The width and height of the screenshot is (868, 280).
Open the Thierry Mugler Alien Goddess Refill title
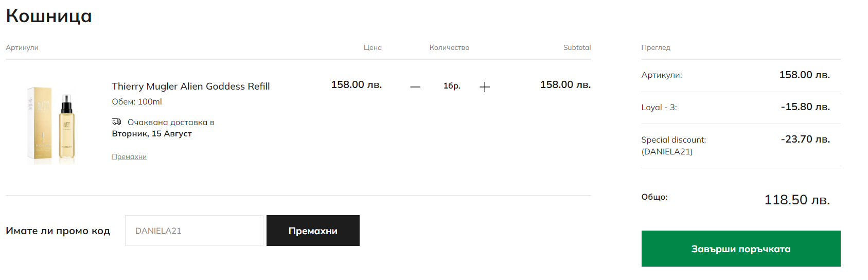tap(191, 86)
